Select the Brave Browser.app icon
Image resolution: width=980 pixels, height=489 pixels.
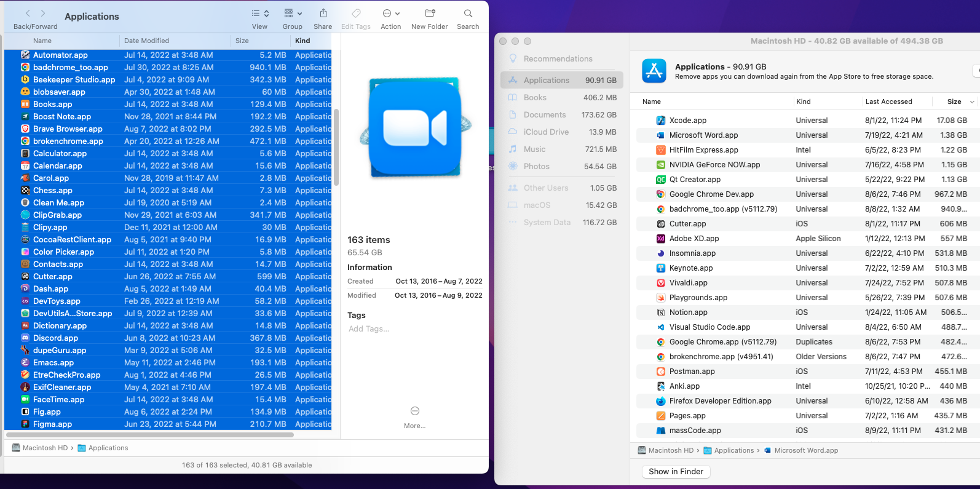25,129
